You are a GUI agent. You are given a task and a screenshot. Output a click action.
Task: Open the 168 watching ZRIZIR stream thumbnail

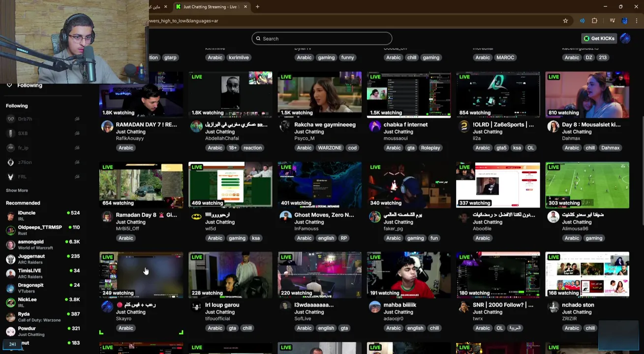(x=587, y=275)
